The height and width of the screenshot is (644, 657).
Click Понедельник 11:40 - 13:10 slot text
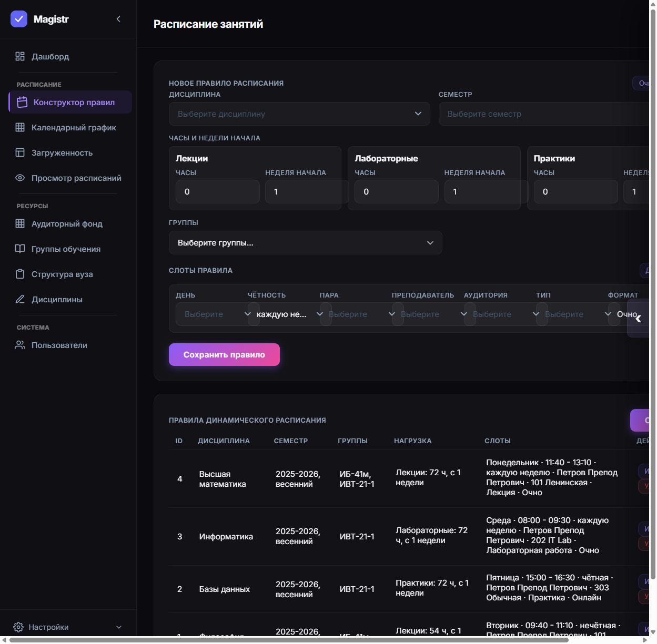click(552, 477)
